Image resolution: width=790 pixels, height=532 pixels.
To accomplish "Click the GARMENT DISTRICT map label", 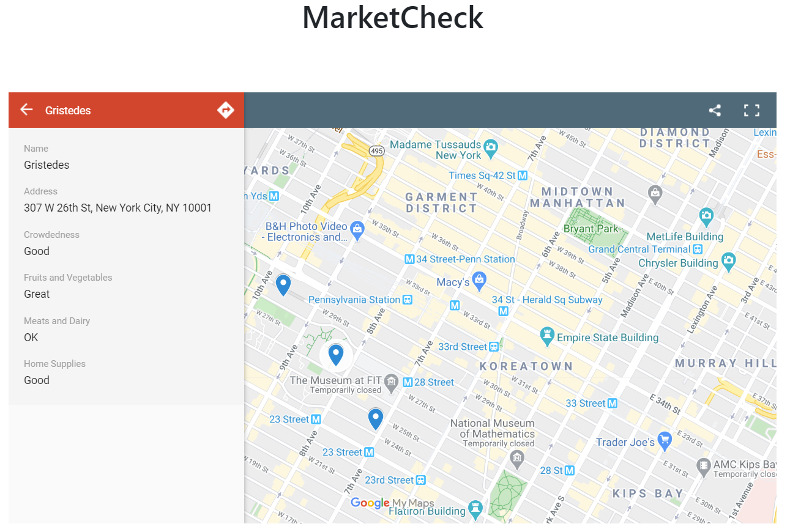I will 441,202.
